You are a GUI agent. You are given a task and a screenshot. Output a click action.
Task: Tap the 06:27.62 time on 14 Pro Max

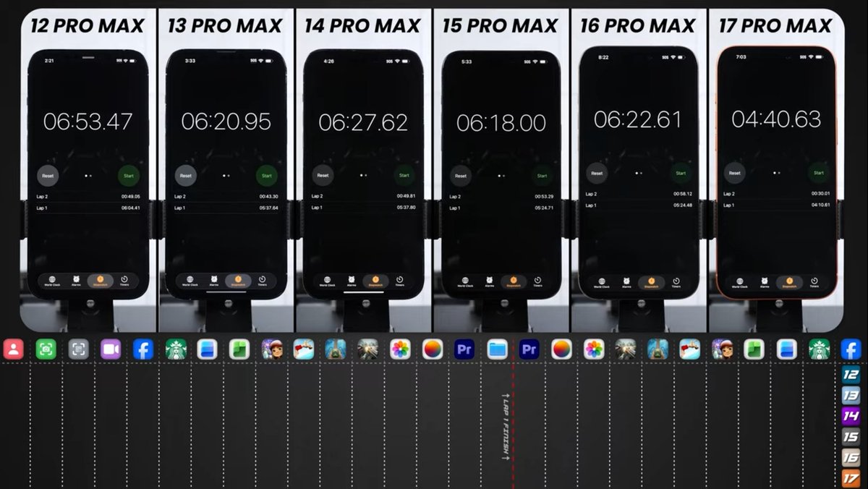tap(363, 122)
